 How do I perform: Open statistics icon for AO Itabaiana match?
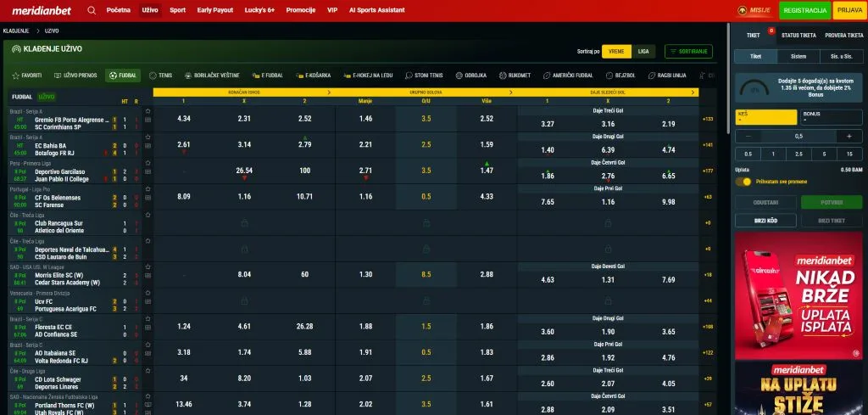[147, 353]
